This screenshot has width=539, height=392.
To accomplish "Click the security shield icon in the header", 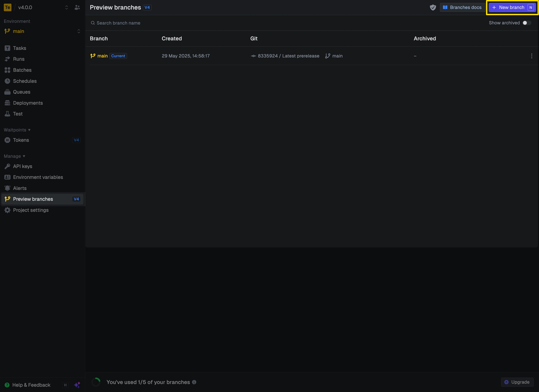I will (433, 7).
